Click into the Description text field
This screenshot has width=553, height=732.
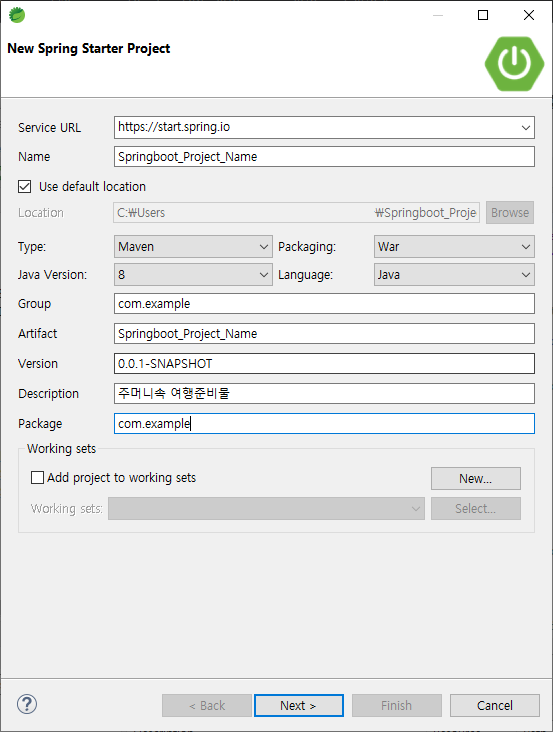(324, 394)
